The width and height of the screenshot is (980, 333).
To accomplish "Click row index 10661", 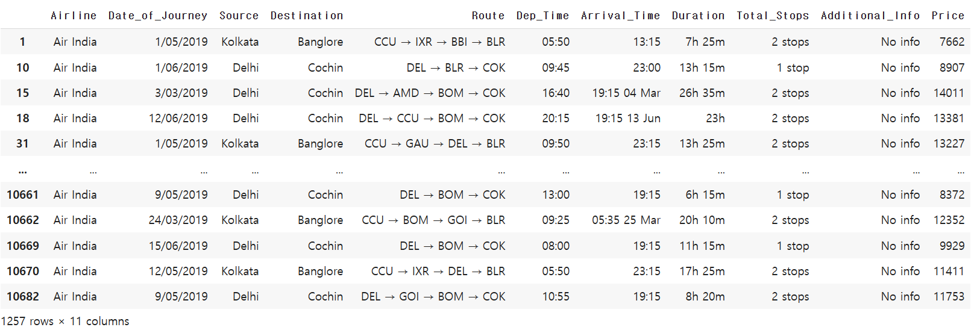I will click(22, 195).
